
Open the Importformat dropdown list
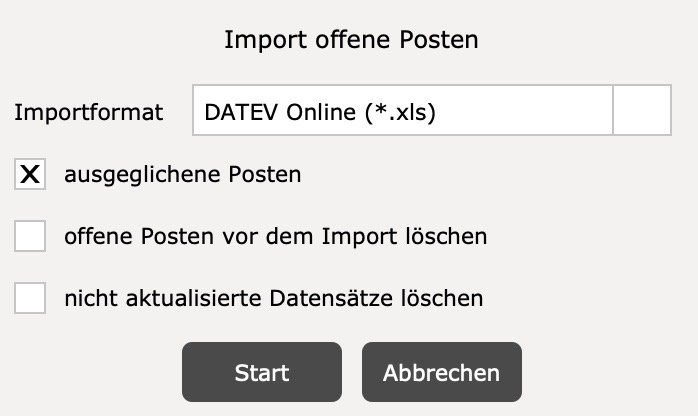click(x=641, y=112)
